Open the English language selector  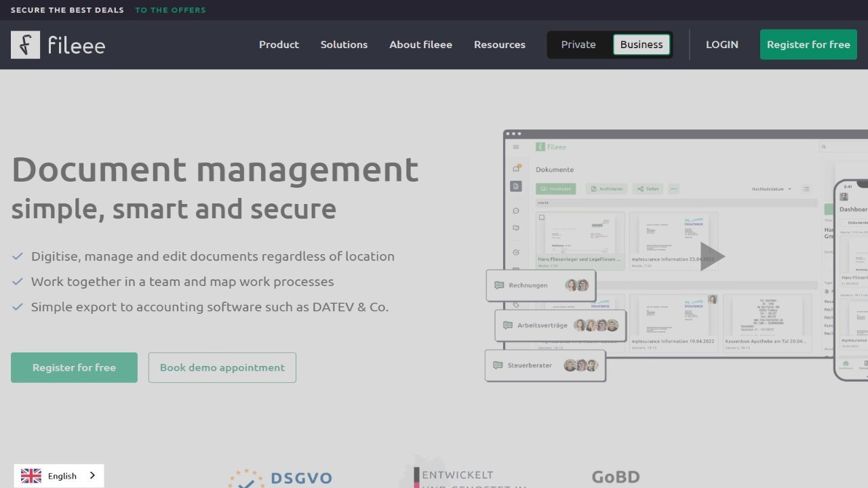click(x=59, y=476)
